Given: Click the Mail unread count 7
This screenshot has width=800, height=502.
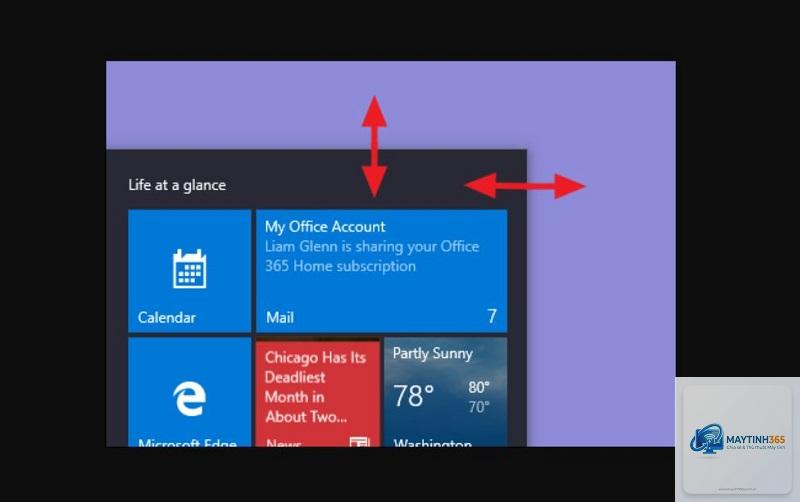Looking at the screenshot, I should 492,316.
